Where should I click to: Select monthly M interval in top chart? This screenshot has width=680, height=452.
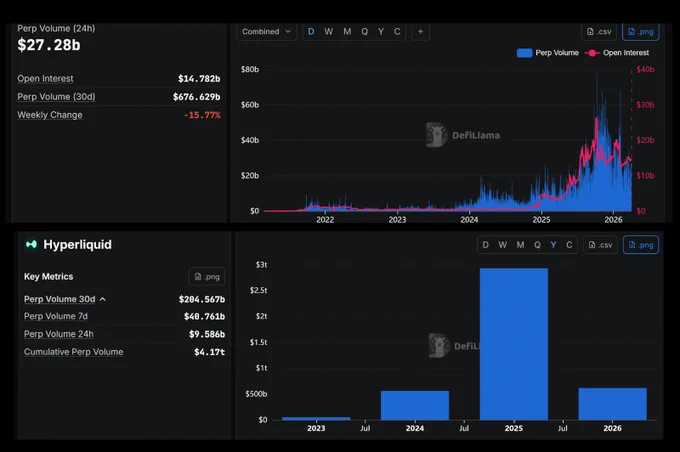[x=347, y=32]
